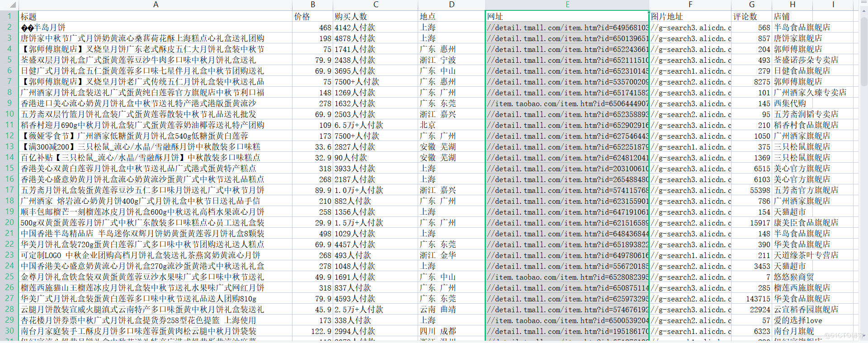Select row 29 header
868x343 pixels.
tap(9, 320)
